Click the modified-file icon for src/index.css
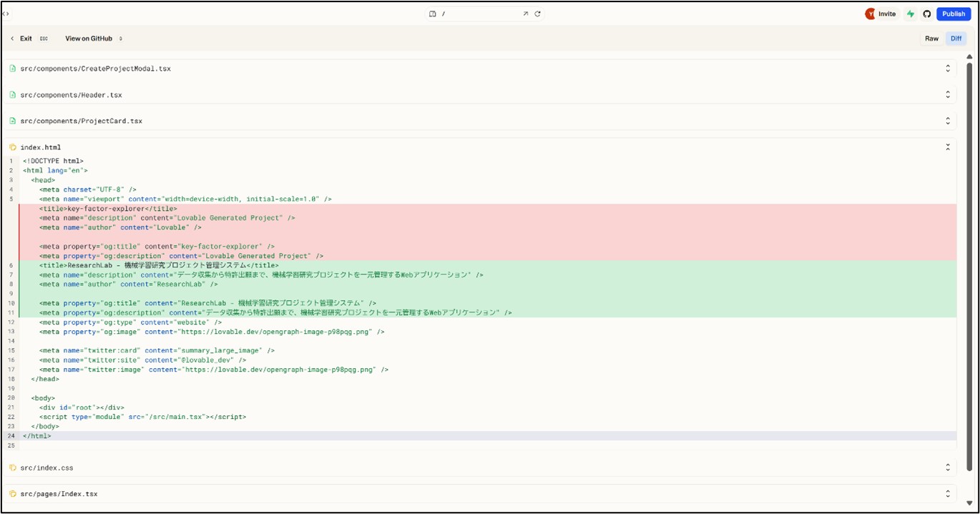The width and height of the screenshot is (980, 514). pos(13,468)
